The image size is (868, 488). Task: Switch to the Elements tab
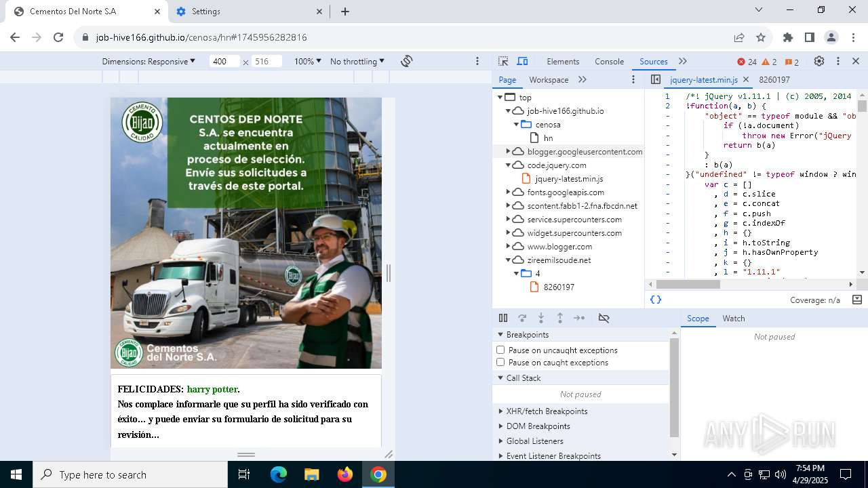point(563,61)
